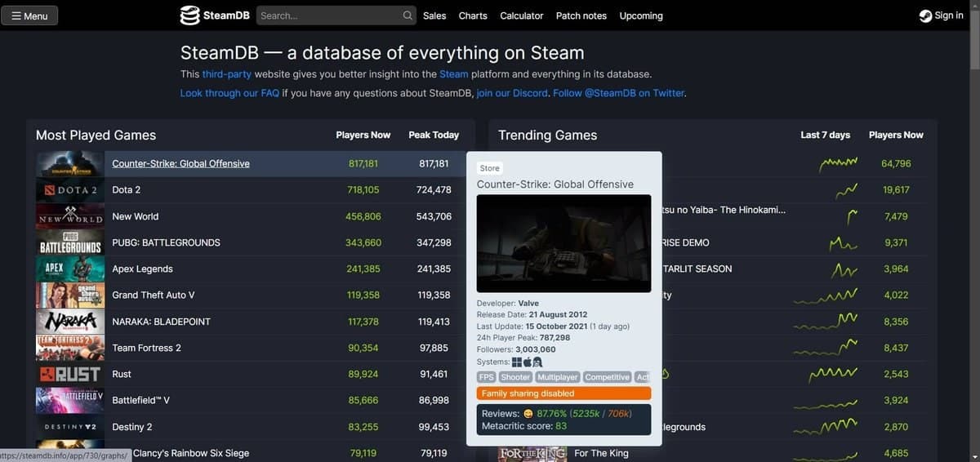Open the Calculator nav item
980x462 pixels.
[x=522, y=16]
